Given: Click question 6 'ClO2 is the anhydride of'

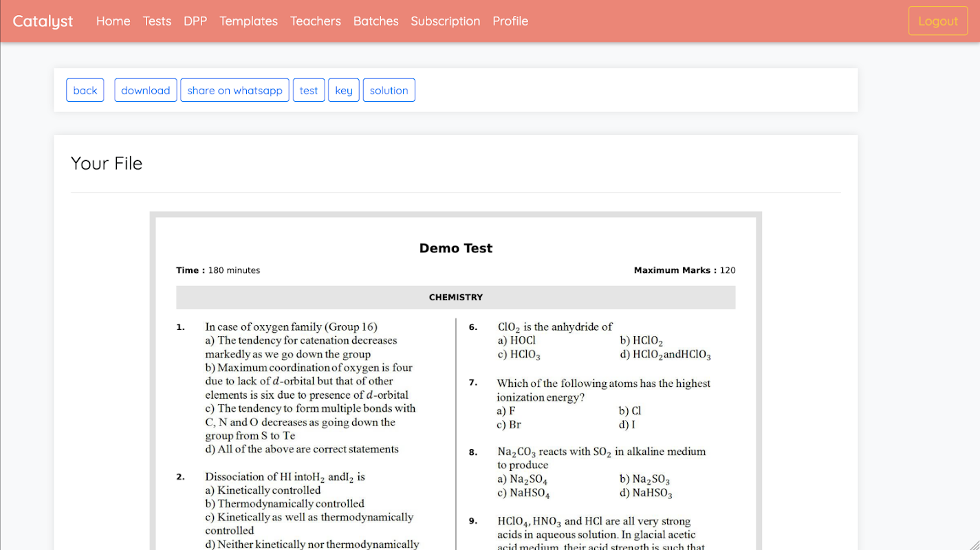Looking at the screenshot, I should click(555, 327).
